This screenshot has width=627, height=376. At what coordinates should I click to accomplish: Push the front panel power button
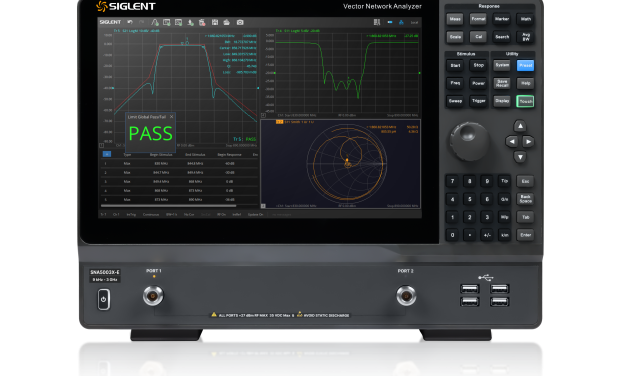[104, 300]
